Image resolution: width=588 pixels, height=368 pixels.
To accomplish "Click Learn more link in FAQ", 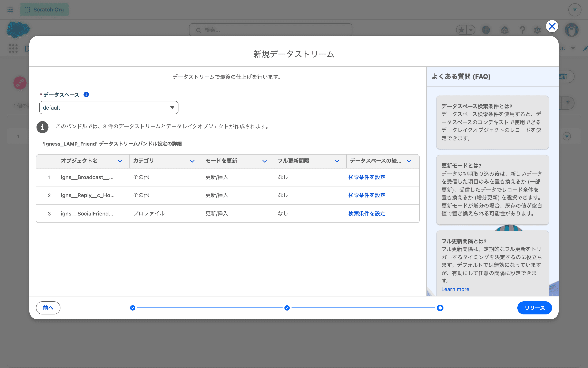I will click(455, 289).
